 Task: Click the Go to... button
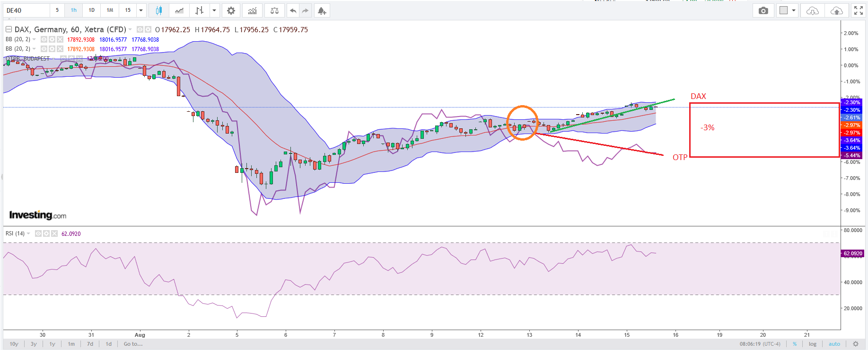click(133, 344)
